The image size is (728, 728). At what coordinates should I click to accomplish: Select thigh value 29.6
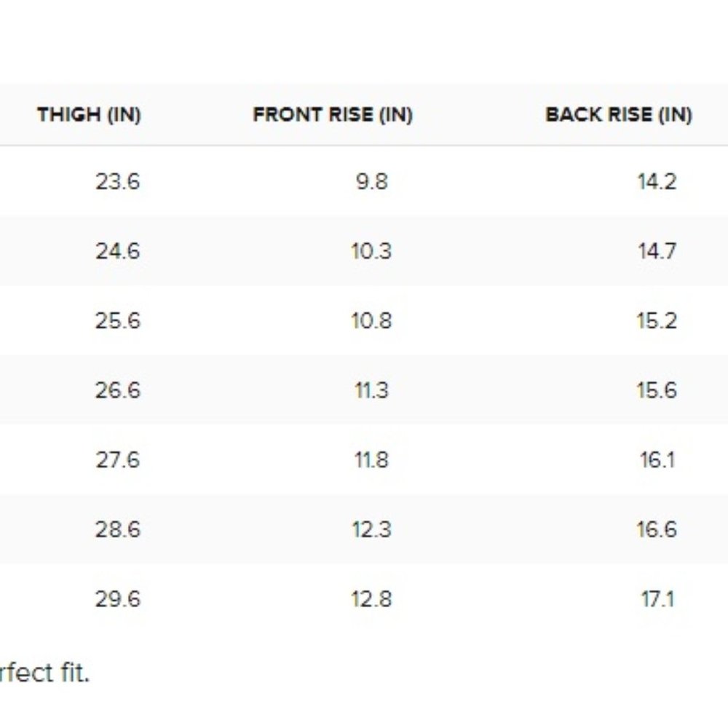(x=117, y=599)
